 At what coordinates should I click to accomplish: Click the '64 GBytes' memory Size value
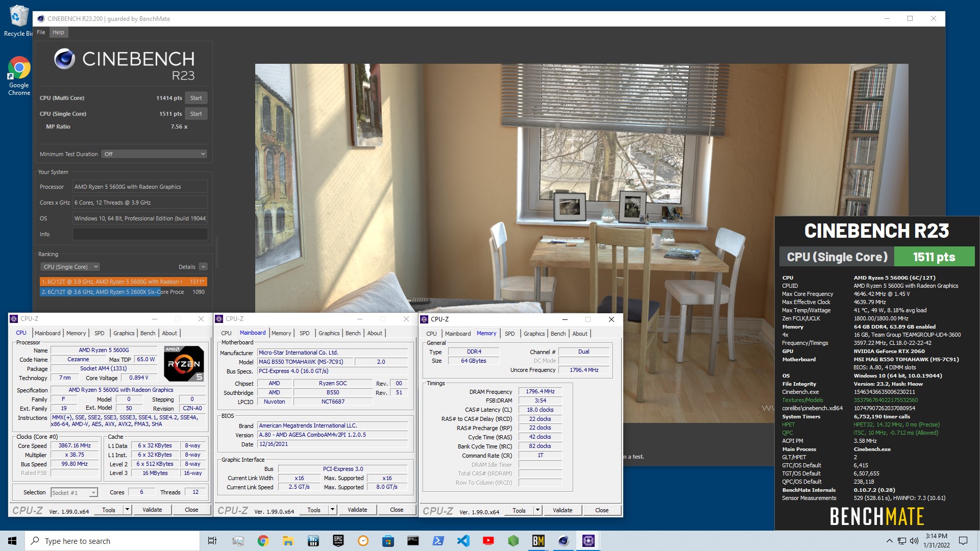pyautogui.click(x=474, y=361)
